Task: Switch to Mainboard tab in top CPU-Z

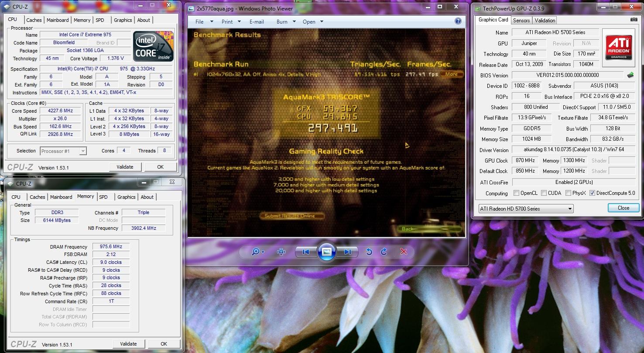Action: click(x=58, y=20)
